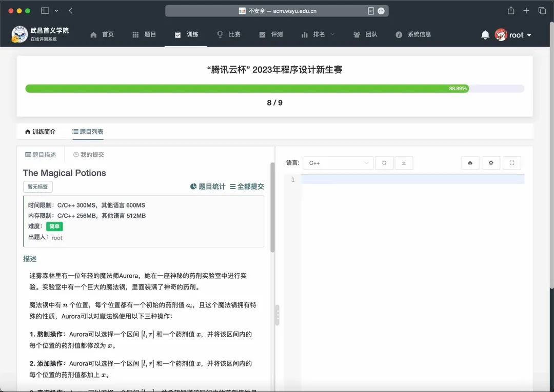
Task: Click The Magical Potions title
Action: [64, 173]
